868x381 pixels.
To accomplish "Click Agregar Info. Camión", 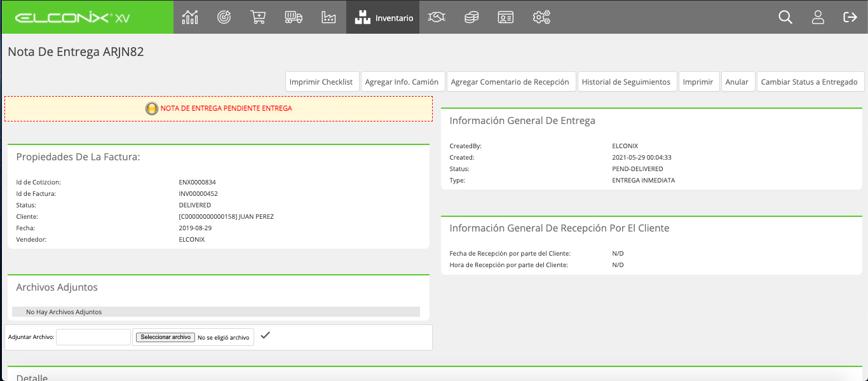I will point(402,82).
